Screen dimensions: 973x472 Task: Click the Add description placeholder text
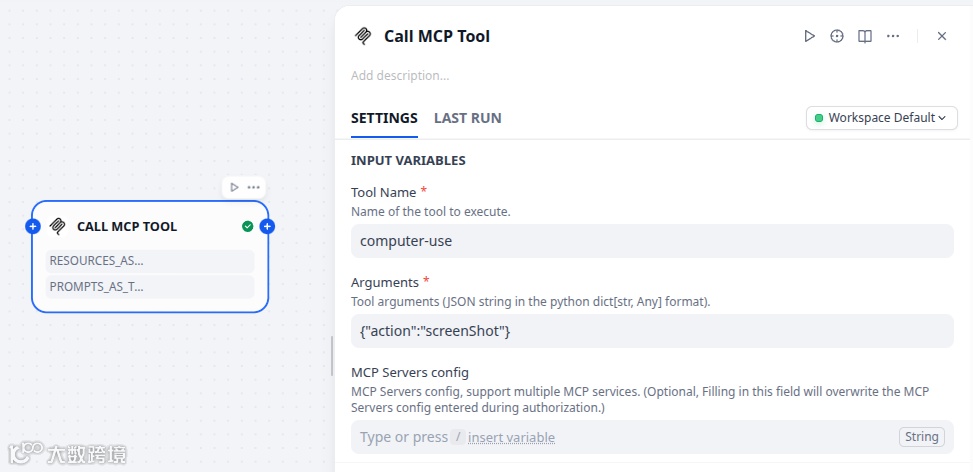tap(400, 75)
